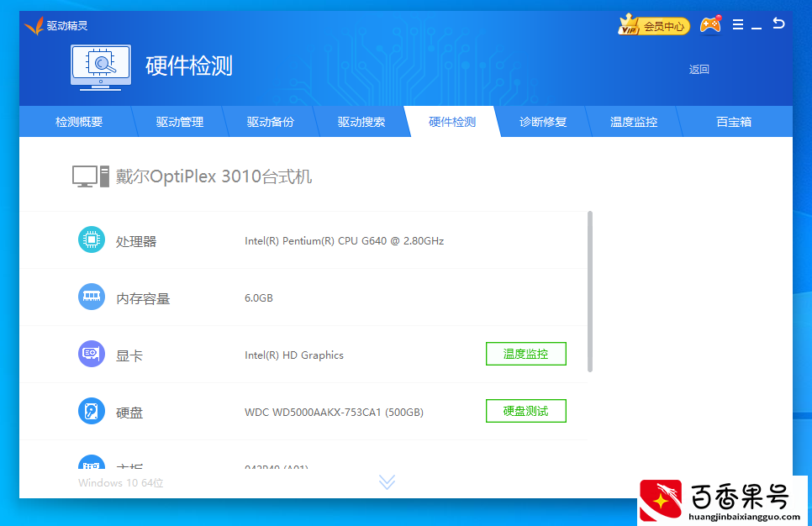Click the 硬盘 hard drive icon
The image size is (812, 526).
pos(92,411)
